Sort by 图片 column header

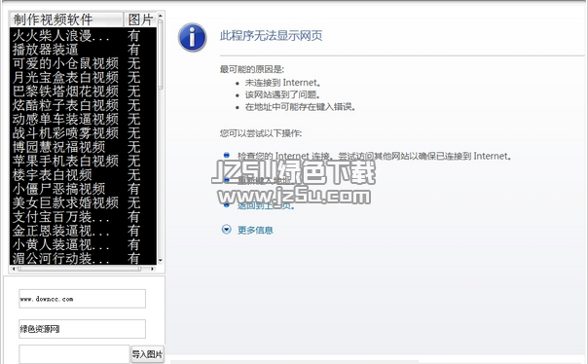coord(140,19)
